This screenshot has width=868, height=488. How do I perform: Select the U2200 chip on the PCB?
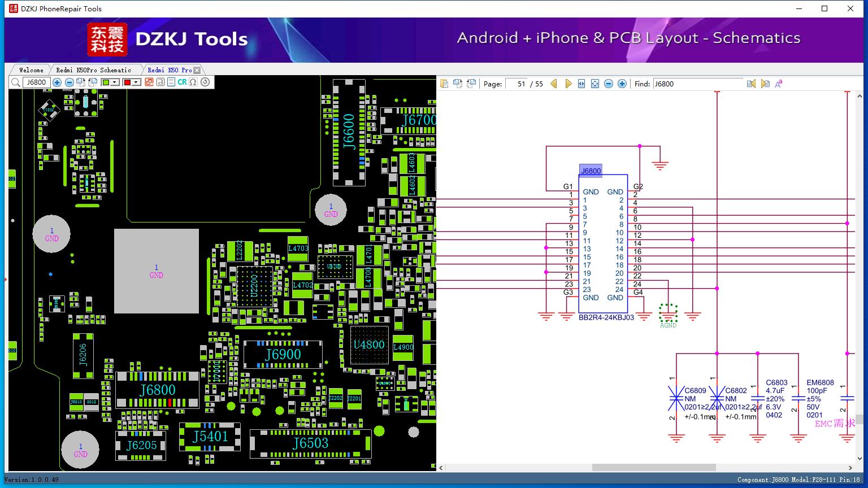[x=254, y=285]
